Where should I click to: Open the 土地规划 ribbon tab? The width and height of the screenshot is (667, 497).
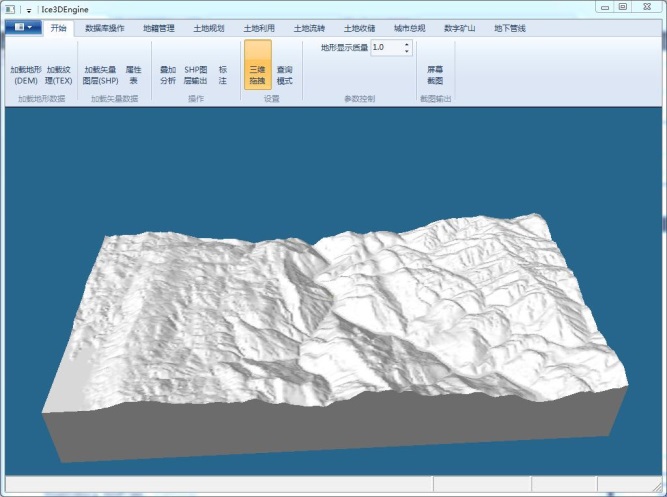pyautogui.click(x=208, y=28)
